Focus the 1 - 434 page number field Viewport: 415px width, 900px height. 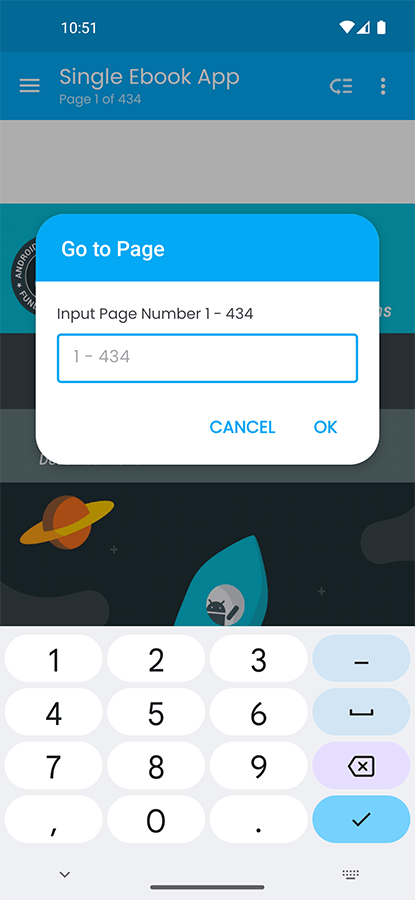click(x=207, y=358)
